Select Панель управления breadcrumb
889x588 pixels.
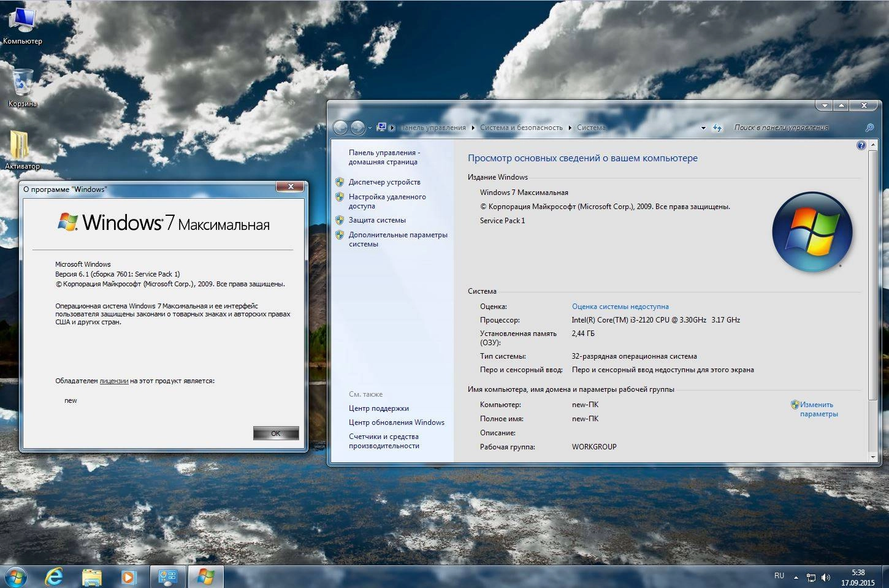click(433, 128)
